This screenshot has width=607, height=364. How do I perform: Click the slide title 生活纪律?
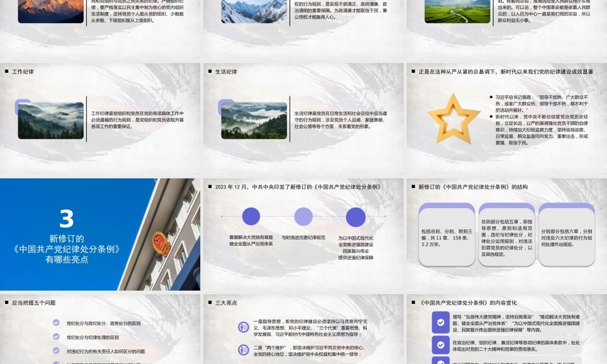226,72
